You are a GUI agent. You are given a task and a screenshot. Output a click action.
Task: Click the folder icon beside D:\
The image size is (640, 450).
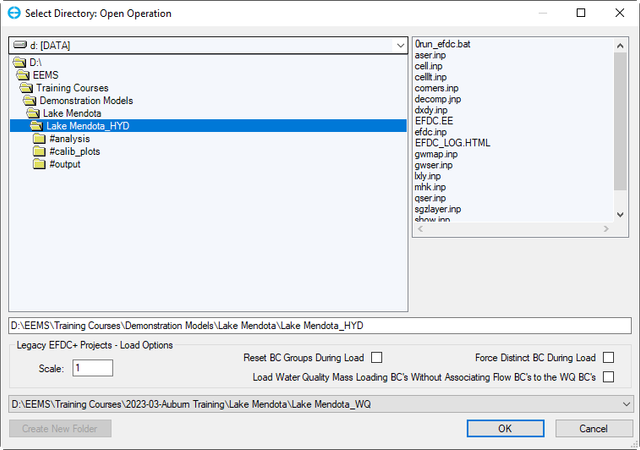[19, 62]
